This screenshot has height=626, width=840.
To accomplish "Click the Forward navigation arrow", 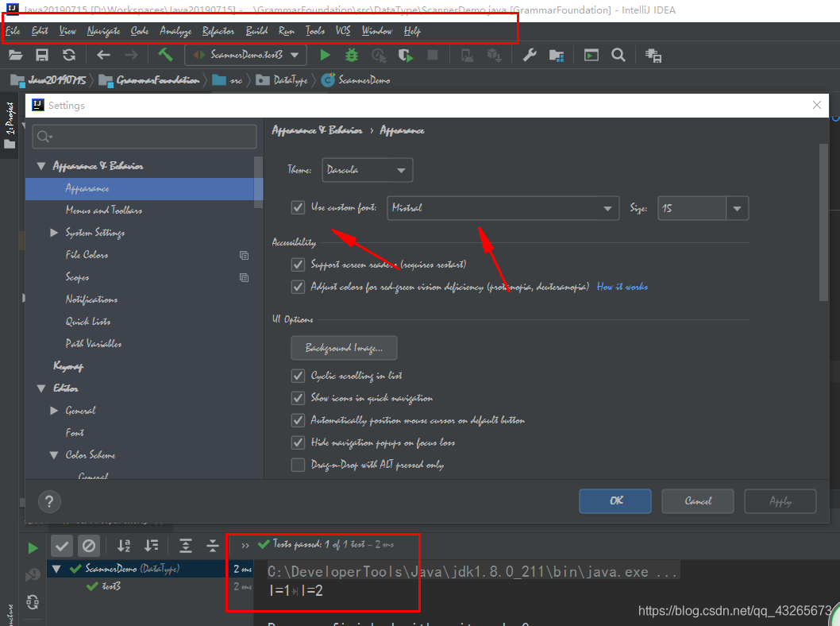I will (131, 55).
